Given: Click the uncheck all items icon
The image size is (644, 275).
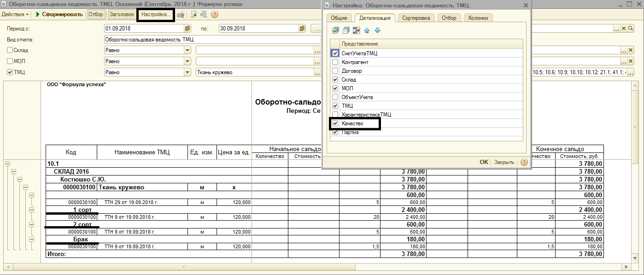Looking at the screenshot, I should [x=346, y=30].
